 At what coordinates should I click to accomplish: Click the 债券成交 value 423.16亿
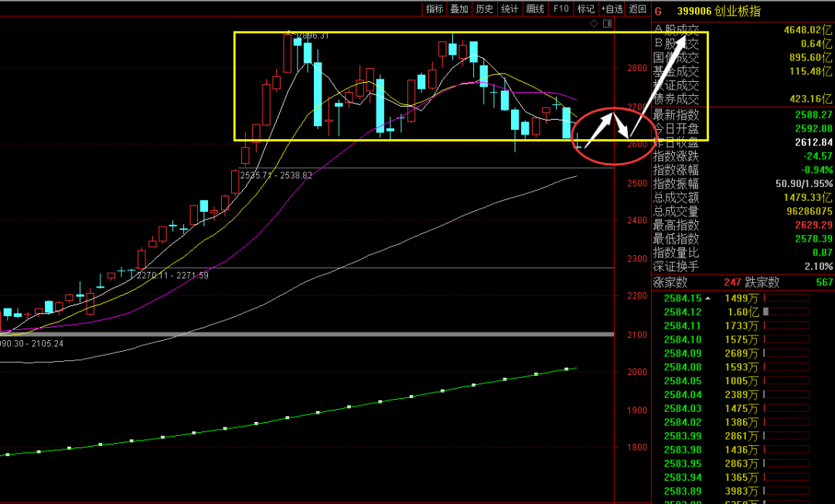click(810, 99)
